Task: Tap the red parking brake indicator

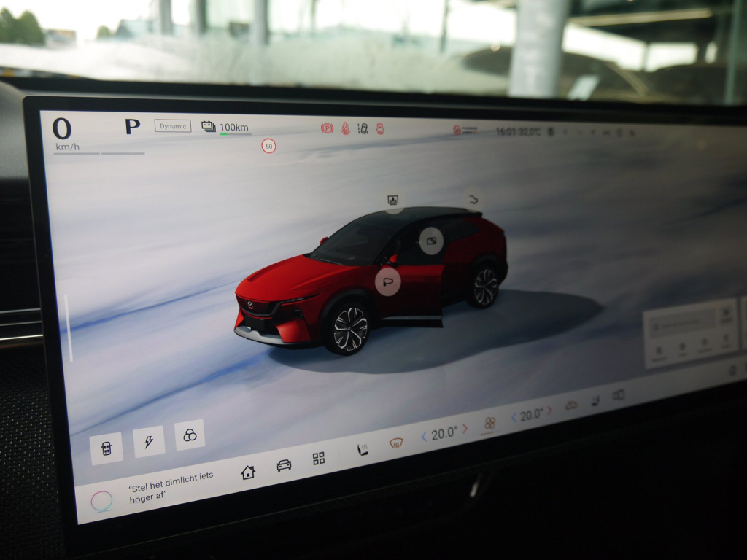Action: [x=327, y=128]
